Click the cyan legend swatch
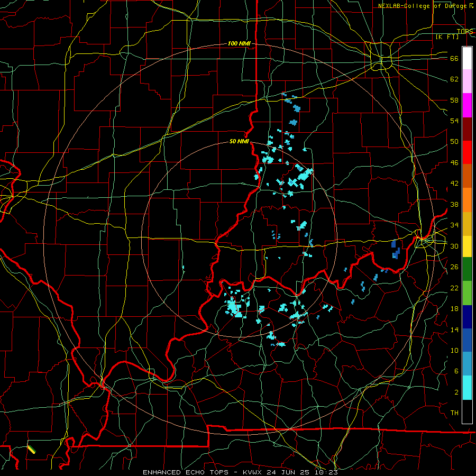 [x=467, y=388]
